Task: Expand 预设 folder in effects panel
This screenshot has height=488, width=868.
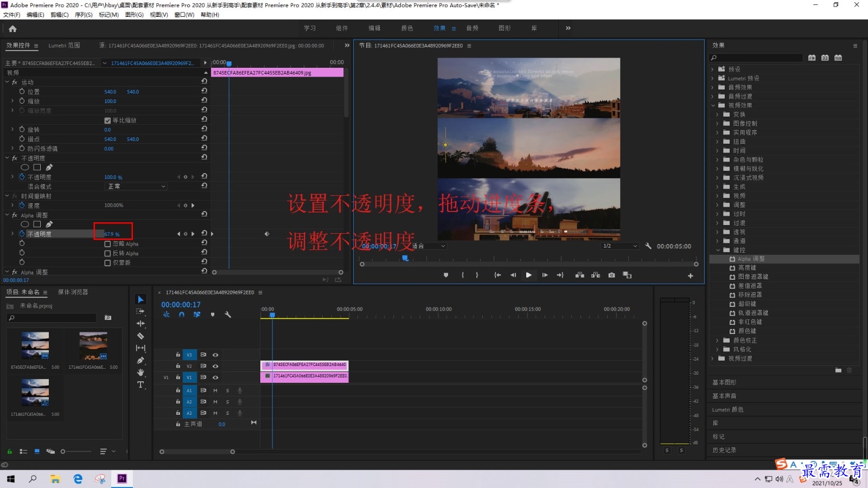Action: click(x=712, y=69)
